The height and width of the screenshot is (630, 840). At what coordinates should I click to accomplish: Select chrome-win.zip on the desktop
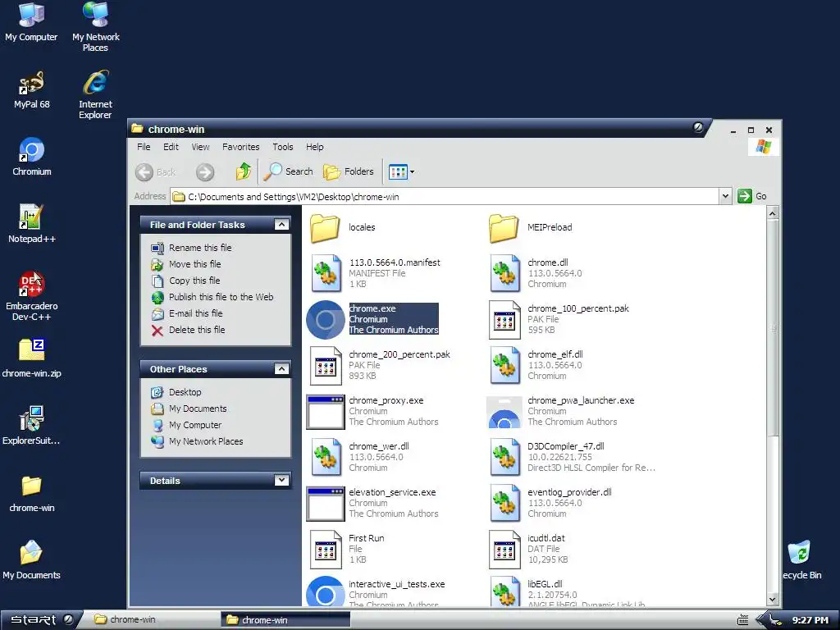coord(32,358)
